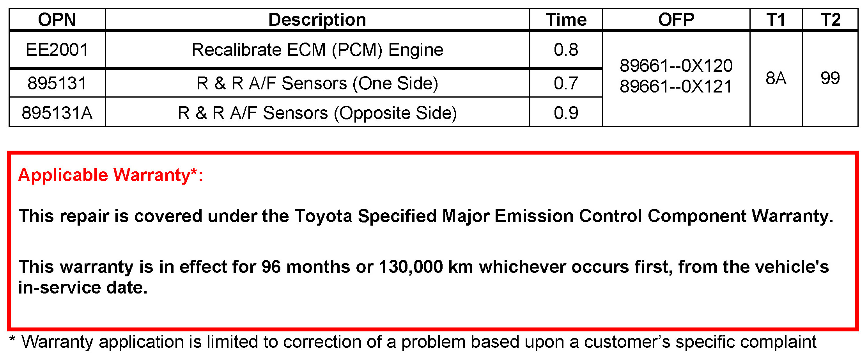Click R & R A/F Sensors (One Side)
This screenshot has height=363, width=868.
tap(317, 83)
